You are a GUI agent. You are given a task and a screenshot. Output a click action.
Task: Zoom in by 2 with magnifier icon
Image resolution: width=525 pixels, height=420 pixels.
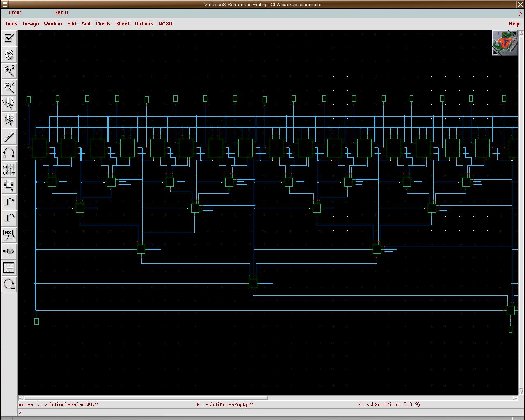(x=9, y=71)
